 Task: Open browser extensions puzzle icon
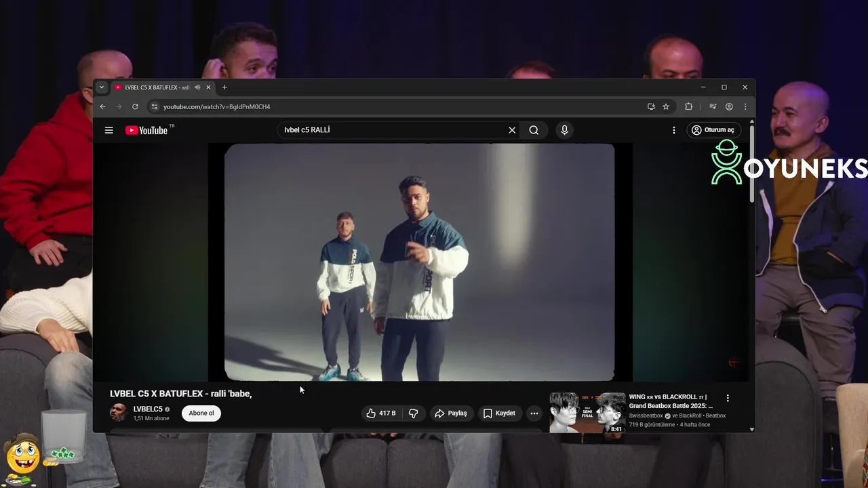(x=689, y=106)
